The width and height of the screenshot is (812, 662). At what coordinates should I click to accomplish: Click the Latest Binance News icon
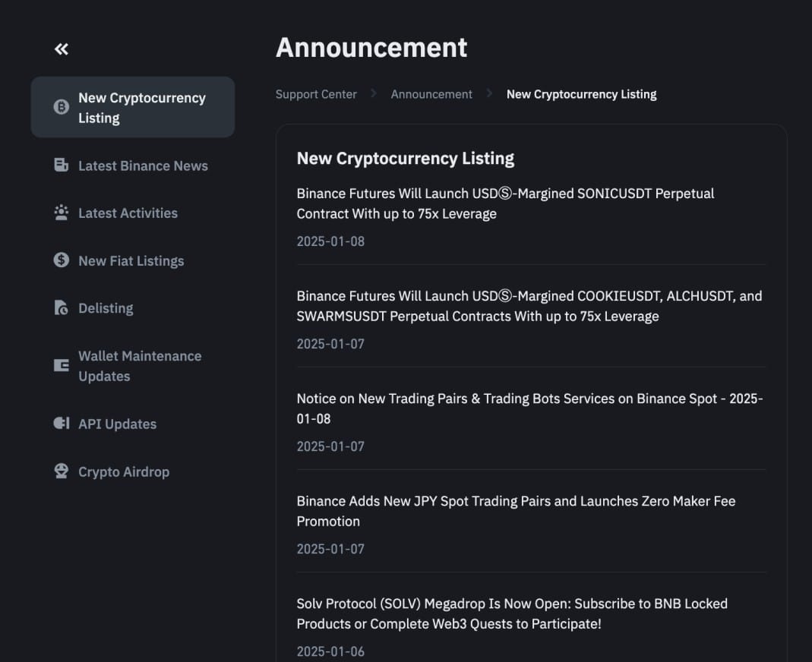(61, 165)
